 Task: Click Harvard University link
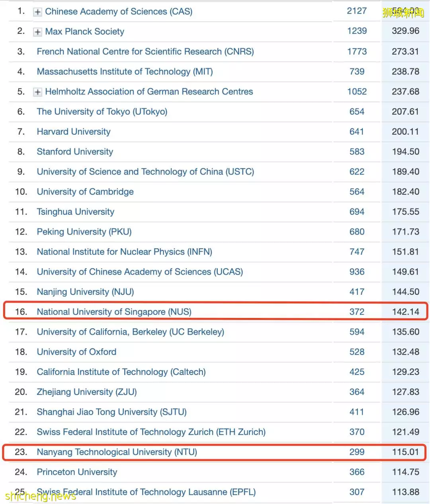click(x=74, y=131)
